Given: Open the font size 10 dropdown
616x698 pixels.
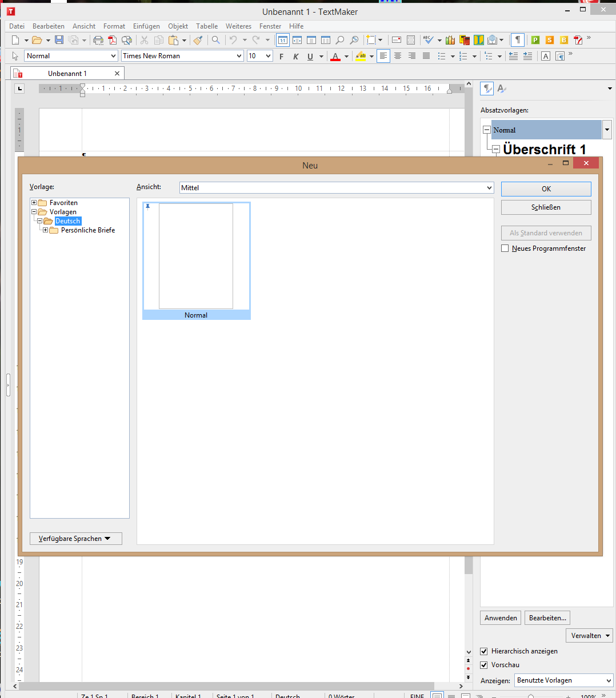Looking at the screenshot, I should tap(259, 56).
